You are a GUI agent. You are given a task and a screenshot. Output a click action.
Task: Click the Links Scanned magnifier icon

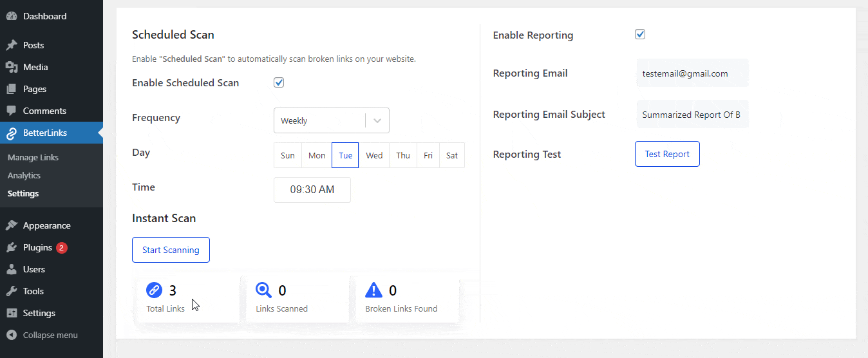(x=264, y=290)
